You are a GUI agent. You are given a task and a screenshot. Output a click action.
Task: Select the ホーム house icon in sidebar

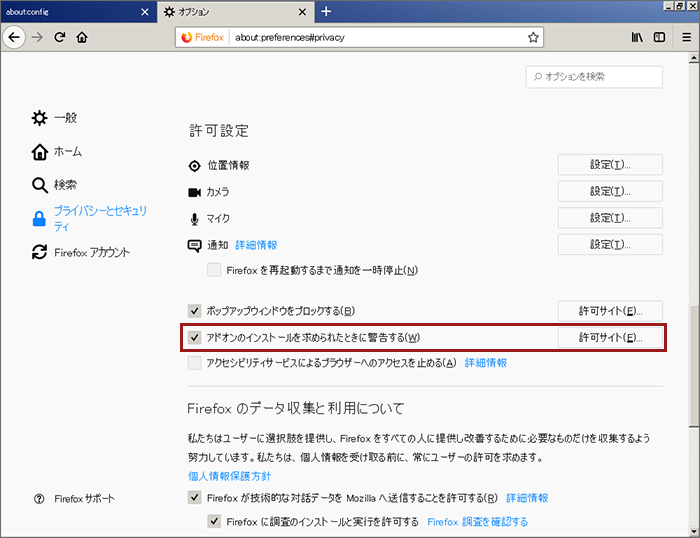click(39, 152)
